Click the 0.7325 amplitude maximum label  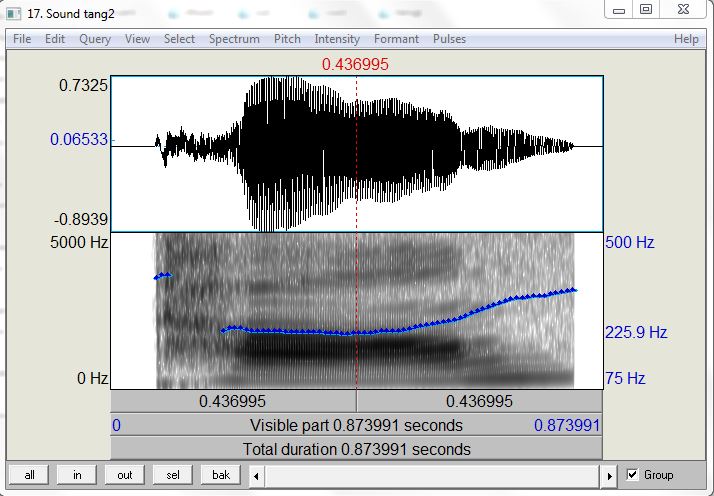click(83, 85)
